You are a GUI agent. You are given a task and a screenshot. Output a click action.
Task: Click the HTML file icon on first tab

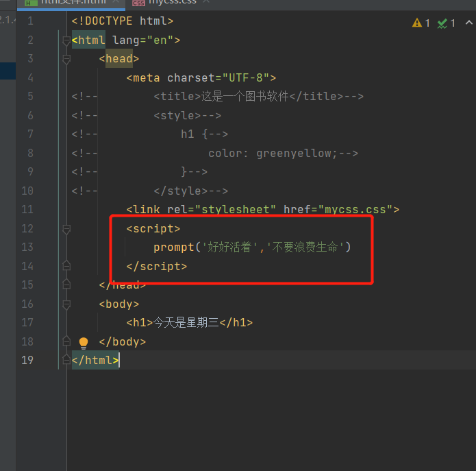pyautogui.click(x=30, y=3)
